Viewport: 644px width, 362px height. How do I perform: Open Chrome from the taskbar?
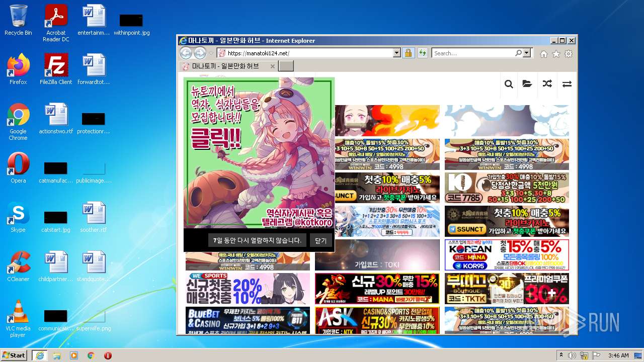(x=91, y=355)
